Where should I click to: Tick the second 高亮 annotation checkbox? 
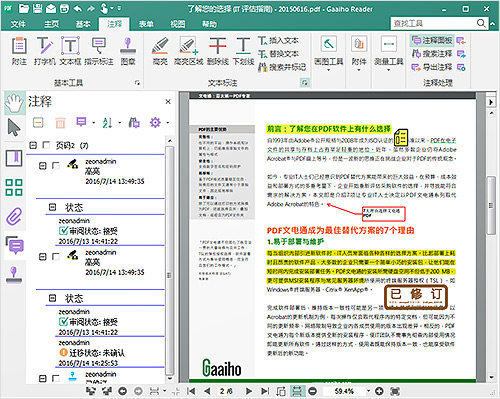pyautogui.click(x=56, y=256)
